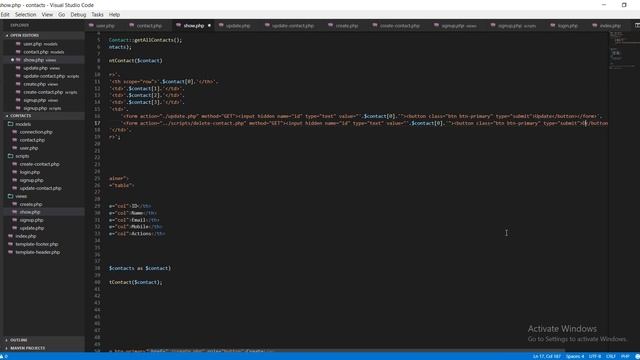
Task: Switch to the create.php editor tab
Action: [x=347, y=26]
